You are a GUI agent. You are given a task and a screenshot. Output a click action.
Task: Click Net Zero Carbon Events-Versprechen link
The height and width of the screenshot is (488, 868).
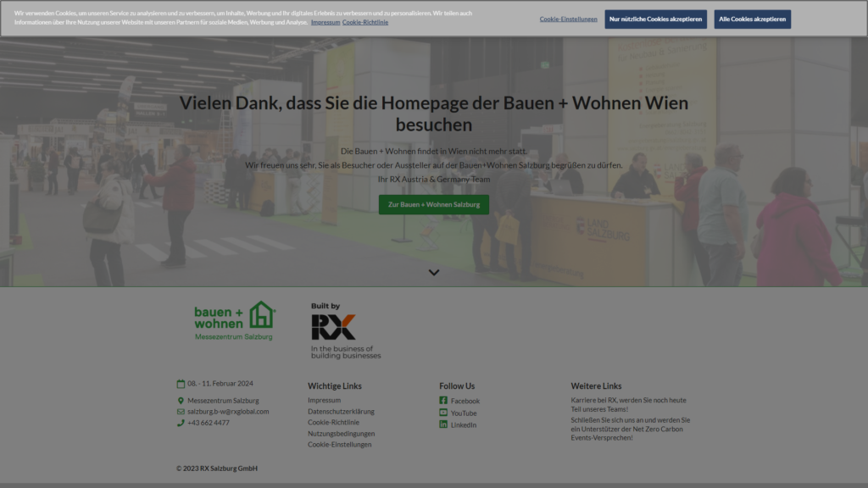(x=631, y=429)
